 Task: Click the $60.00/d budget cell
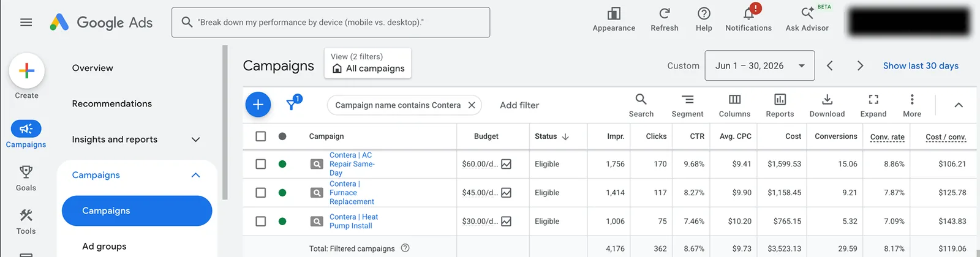coord(480,164)
